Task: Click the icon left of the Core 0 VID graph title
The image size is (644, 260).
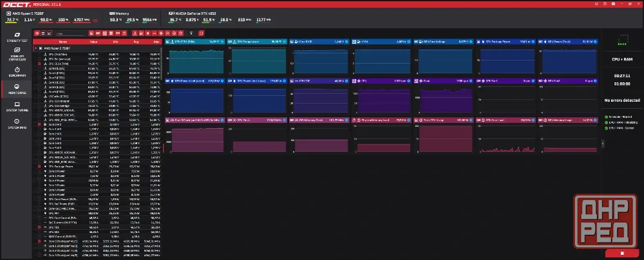Action: [x=296, y=42]
